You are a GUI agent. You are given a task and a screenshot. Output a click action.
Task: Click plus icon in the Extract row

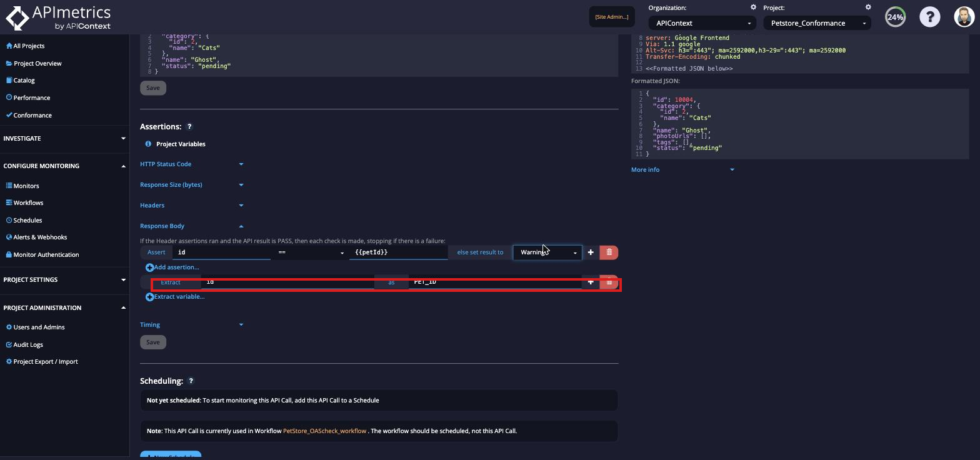pos(591,282)
